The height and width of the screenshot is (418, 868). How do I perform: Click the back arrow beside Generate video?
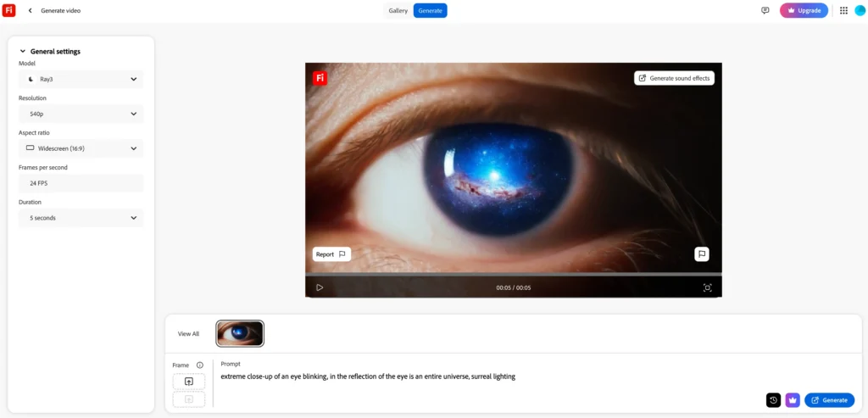click(31, 10)
